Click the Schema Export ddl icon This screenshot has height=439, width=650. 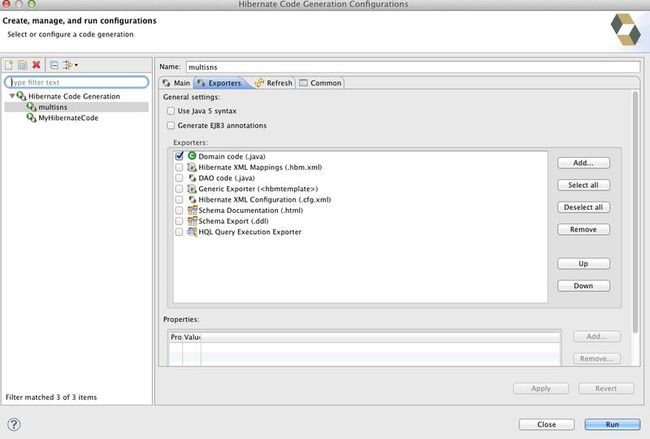click(192, 221)
